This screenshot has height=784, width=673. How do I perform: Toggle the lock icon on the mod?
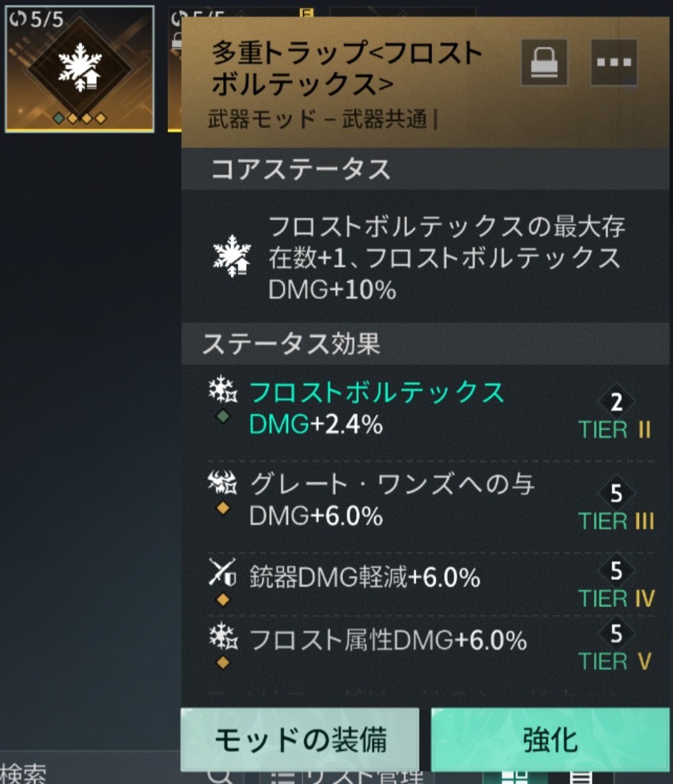[544, 62]
